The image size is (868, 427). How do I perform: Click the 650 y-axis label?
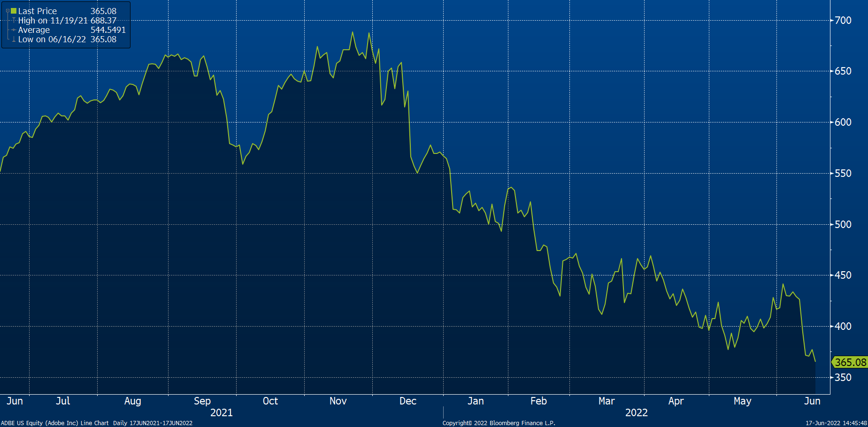(x=843, y=71)
